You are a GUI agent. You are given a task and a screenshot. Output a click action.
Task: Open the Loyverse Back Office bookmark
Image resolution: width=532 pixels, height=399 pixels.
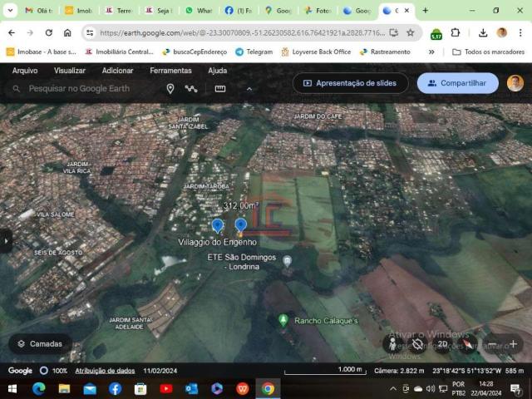coord(316,52)
